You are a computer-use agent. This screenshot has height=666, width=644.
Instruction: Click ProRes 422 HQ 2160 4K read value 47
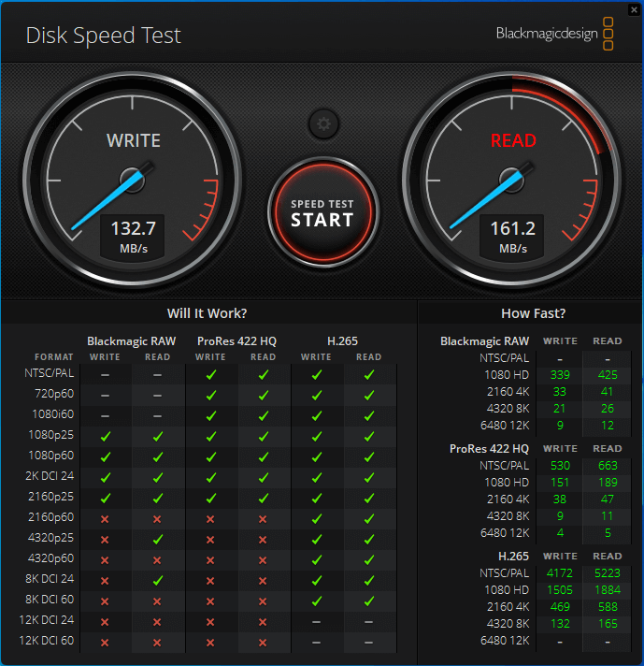click(x=608, y=499)
